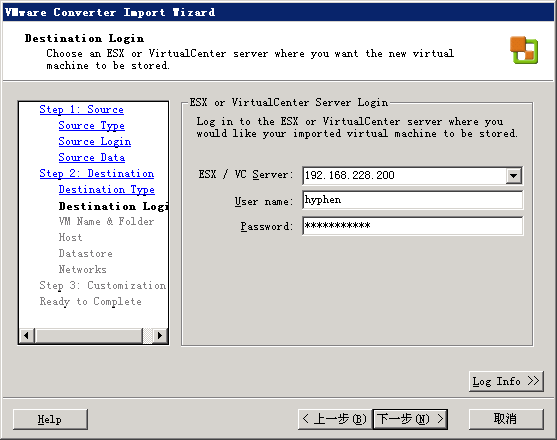Click the left arrow of the steps scrollbar
The image size is (557, 440).
[27, 335]
